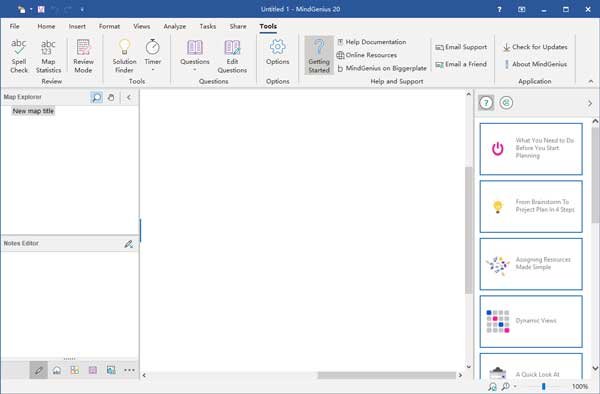Open the A Quick Look At card

(531, 366)
